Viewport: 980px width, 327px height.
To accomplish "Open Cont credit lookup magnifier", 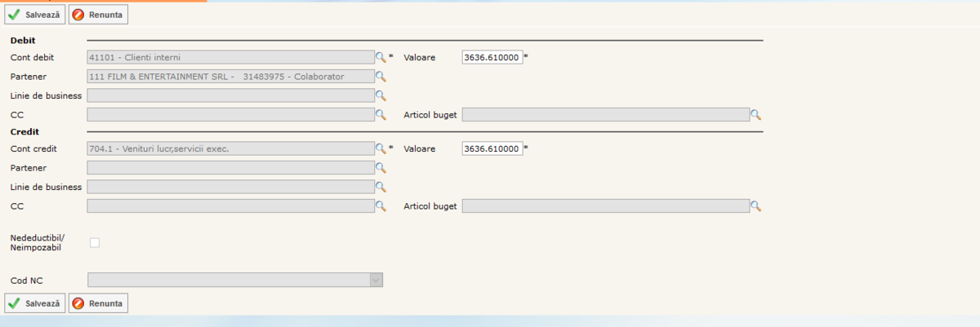I will (380, 148).
